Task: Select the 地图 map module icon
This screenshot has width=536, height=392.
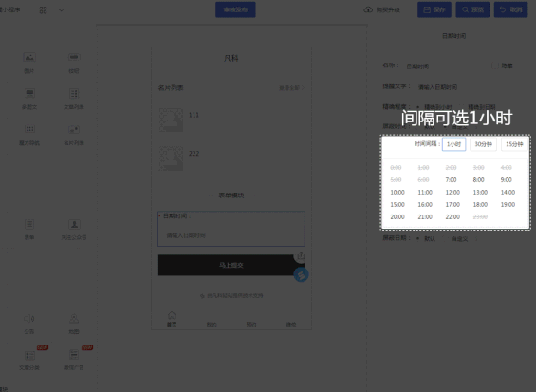Action: tap(74, 319)
